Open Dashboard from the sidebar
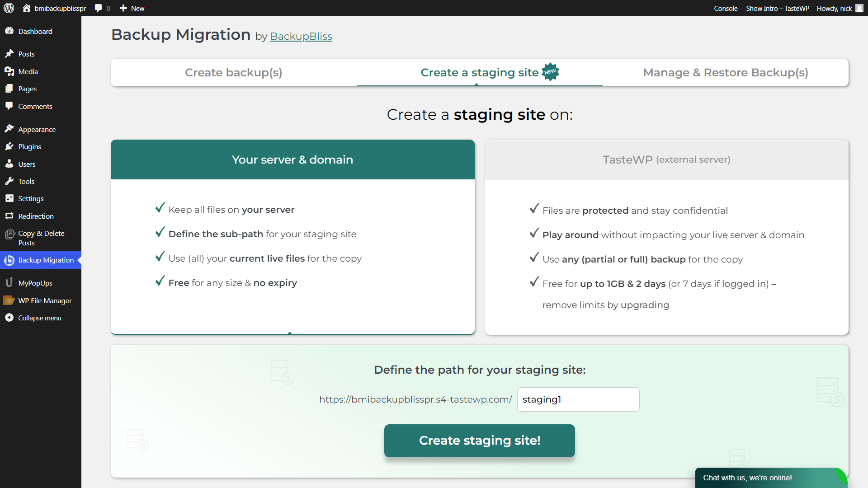The height and width of the screenshot is (488, 868). click(35, 31)
